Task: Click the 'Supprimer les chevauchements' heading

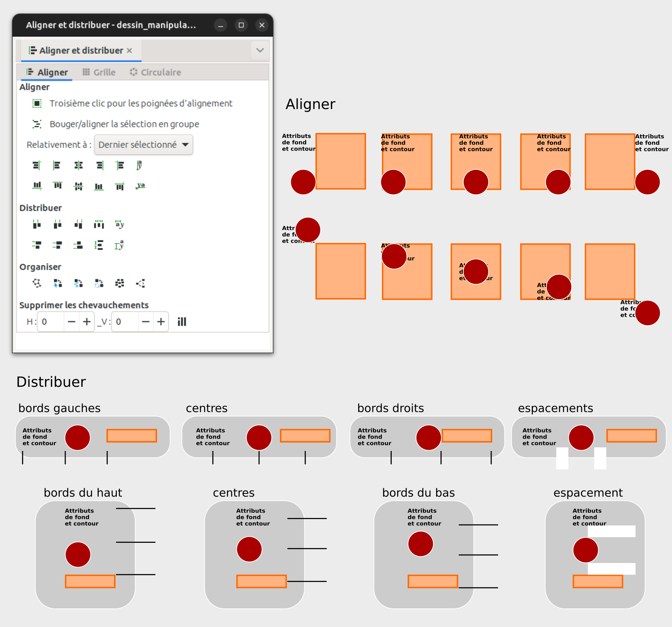Action: tap(84, 305)
